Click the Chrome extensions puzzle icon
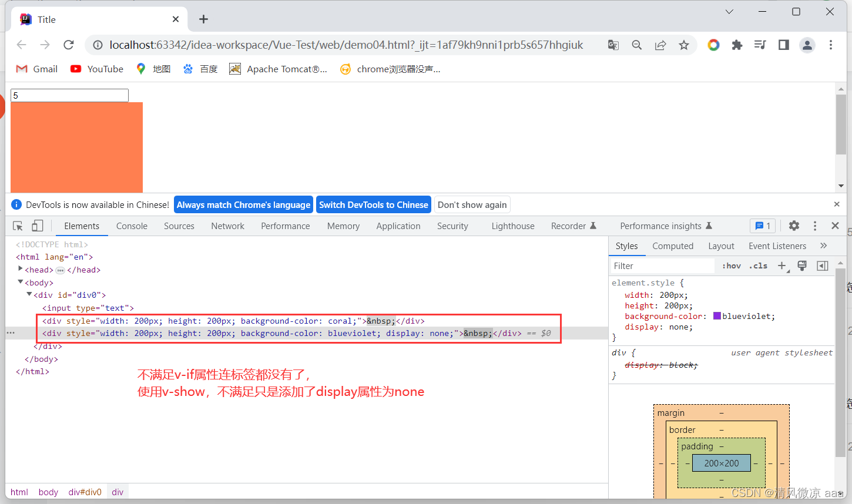Viewport: 852px width, 504px height. click(737, 45)
